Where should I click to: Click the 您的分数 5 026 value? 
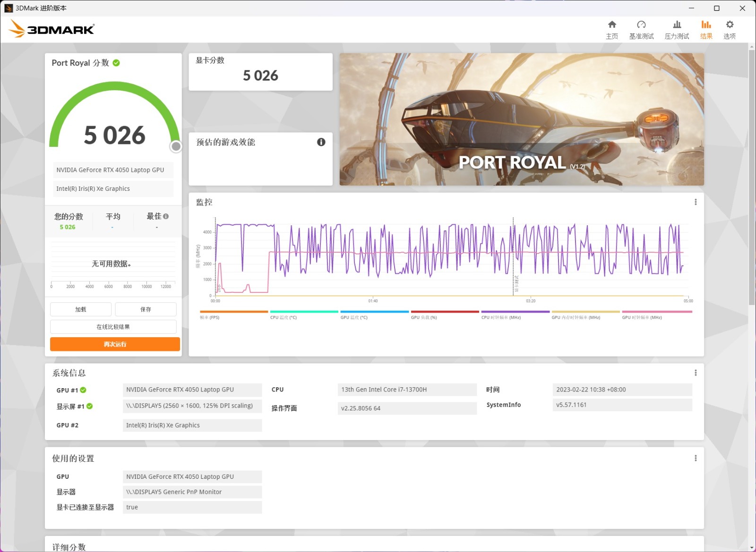click(x=68, y=227)
